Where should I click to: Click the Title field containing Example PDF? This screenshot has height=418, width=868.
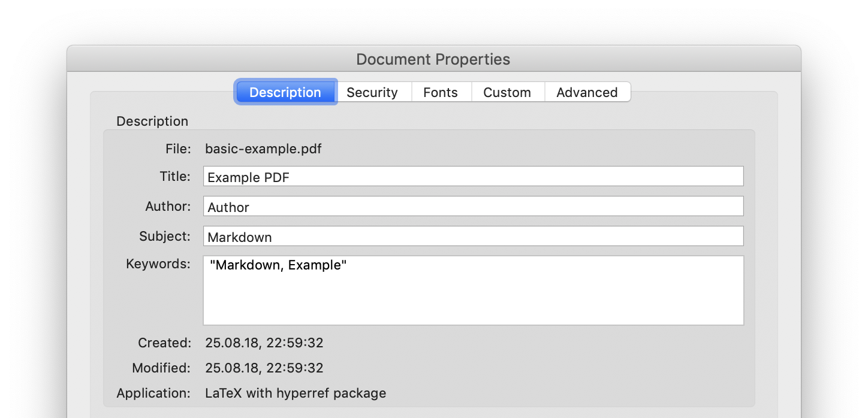coord(474,176)
